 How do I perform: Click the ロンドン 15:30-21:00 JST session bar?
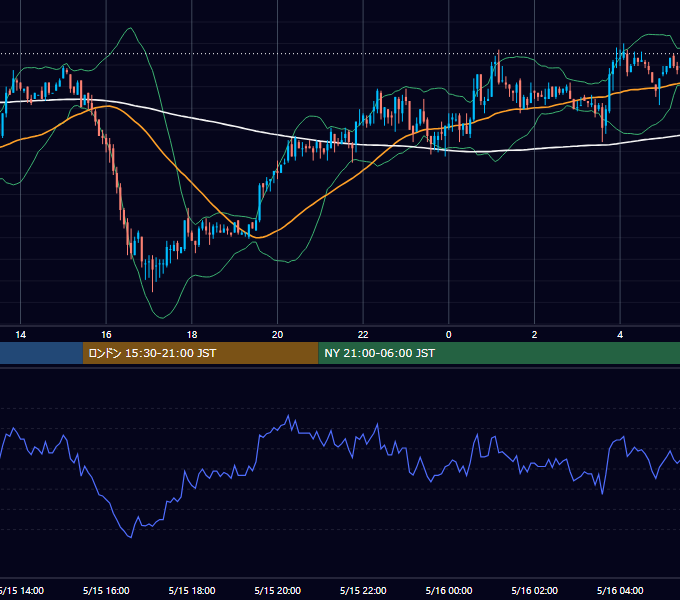pos(200,353)
